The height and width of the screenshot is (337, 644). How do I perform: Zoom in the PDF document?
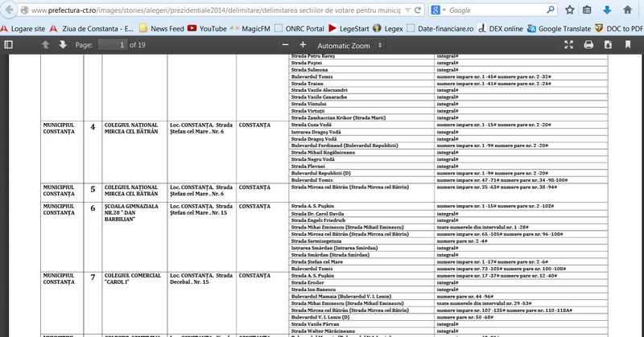coord(303,45)
